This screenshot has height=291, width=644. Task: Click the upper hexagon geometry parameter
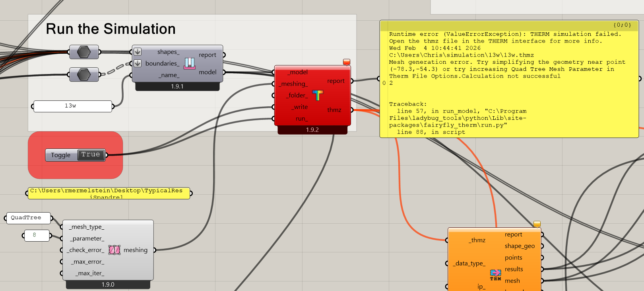tap(84, 52)
